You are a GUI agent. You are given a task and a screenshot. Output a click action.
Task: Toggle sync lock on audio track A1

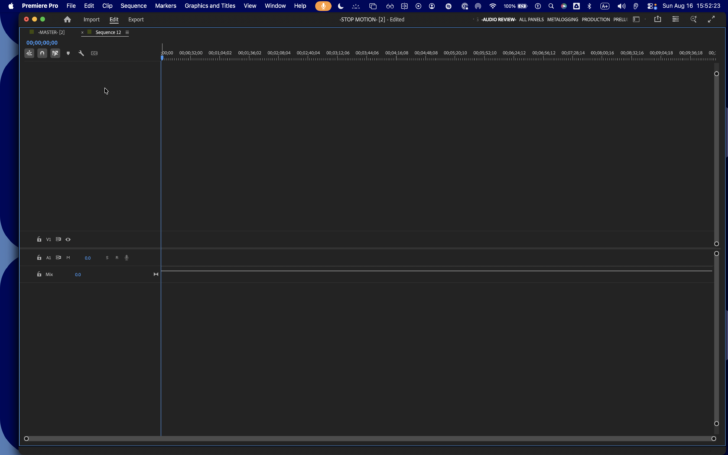click(58, 258)
